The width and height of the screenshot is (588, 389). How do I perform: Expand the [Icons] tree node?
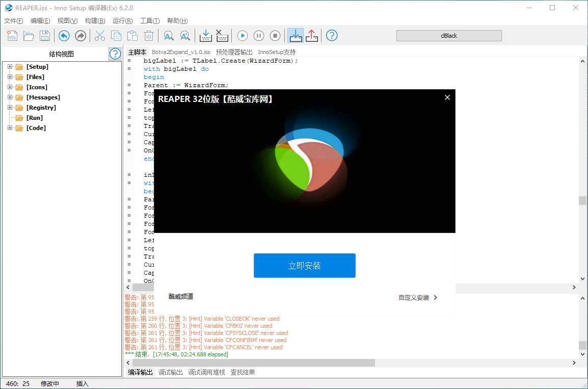(x=10, y=87)
